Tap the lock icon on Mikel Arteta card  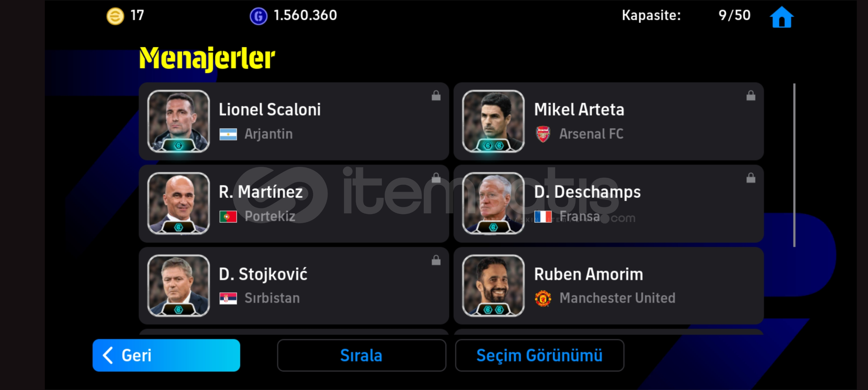[x=751, y=95]
